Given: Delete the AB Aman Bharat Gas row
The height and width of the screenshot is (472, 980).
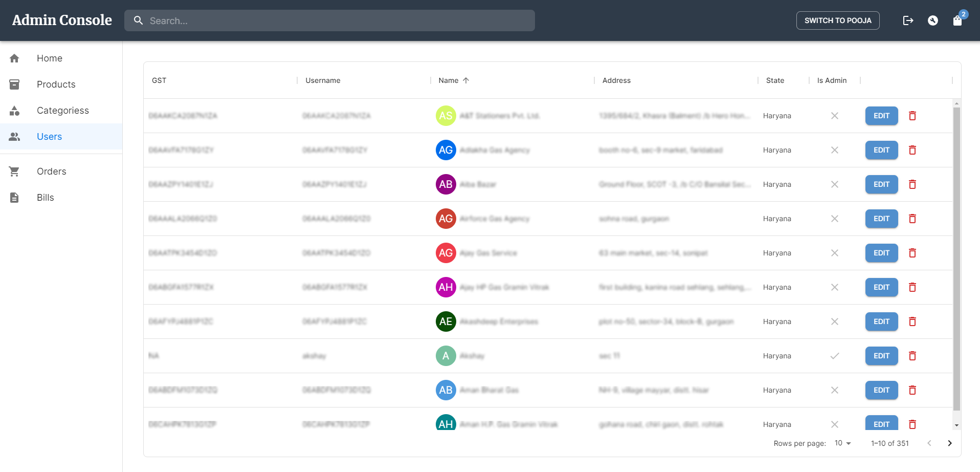Looking at the screenshot, I should click(912, 390).
